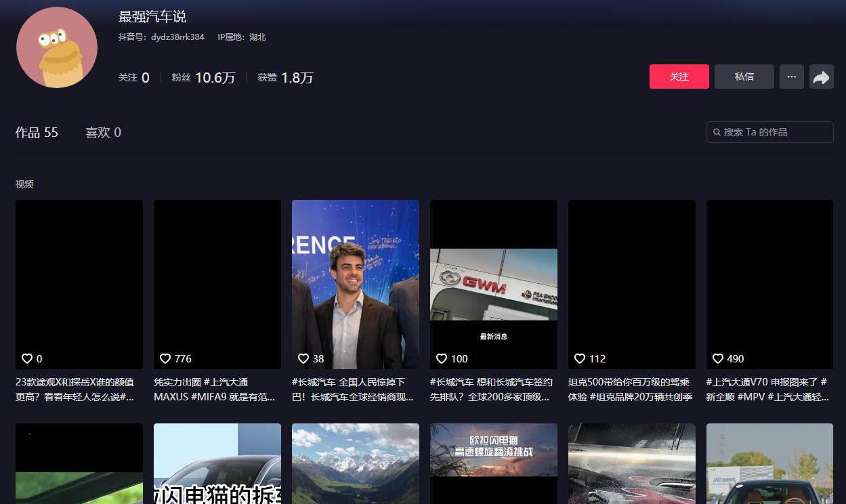Click the title #上汽大通V70 申报图来了
846x504 pixels.
pyautogui.click(x=768, y=390)
